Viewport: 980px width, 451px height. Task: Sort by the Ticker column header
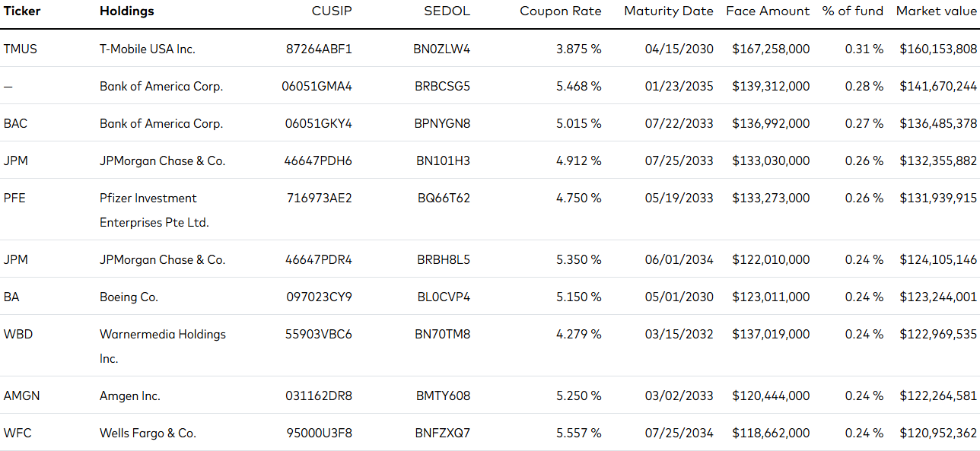tap(22, 11)
